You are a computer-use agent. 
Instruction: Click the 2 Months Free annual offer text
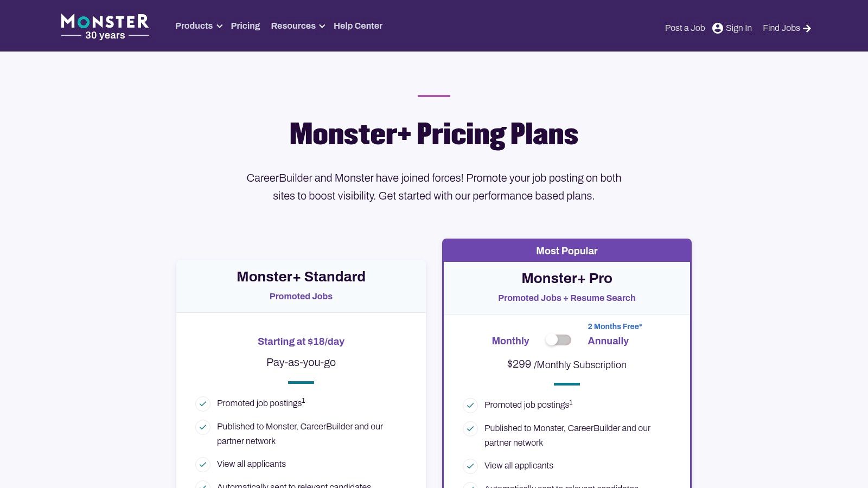614,326
